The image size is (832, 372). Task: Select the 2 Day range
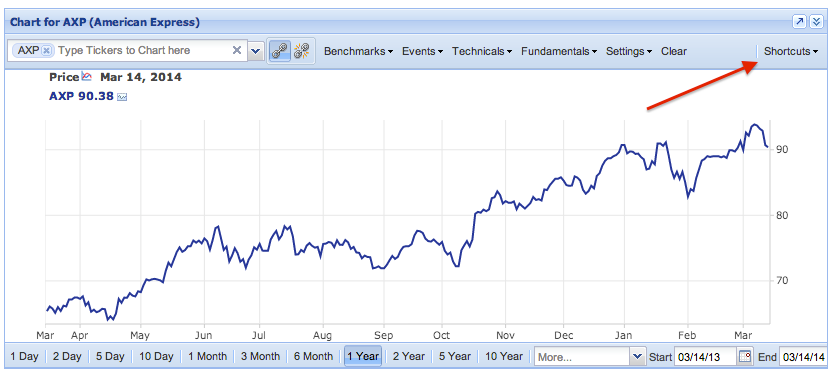pyautogui.click(x=67, y=357)
